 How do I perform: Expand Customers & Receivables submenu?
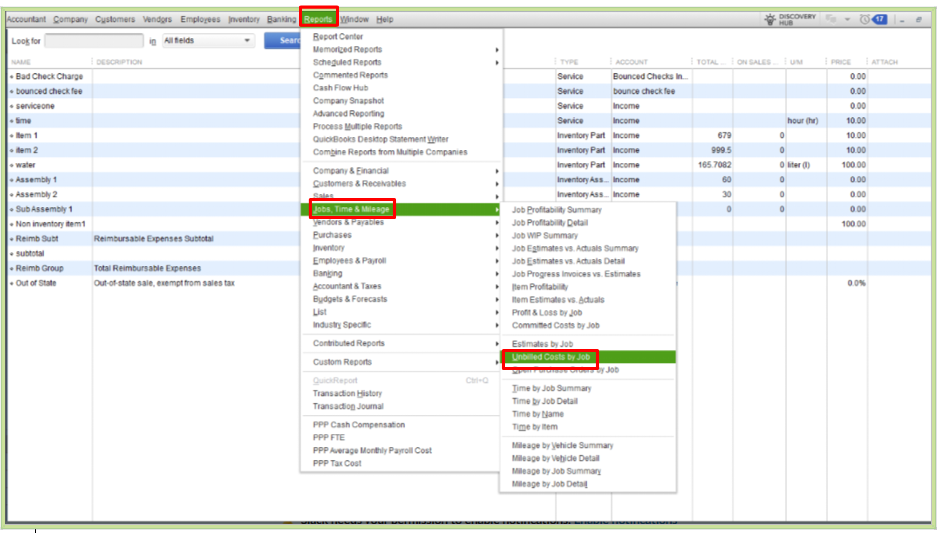402,184
